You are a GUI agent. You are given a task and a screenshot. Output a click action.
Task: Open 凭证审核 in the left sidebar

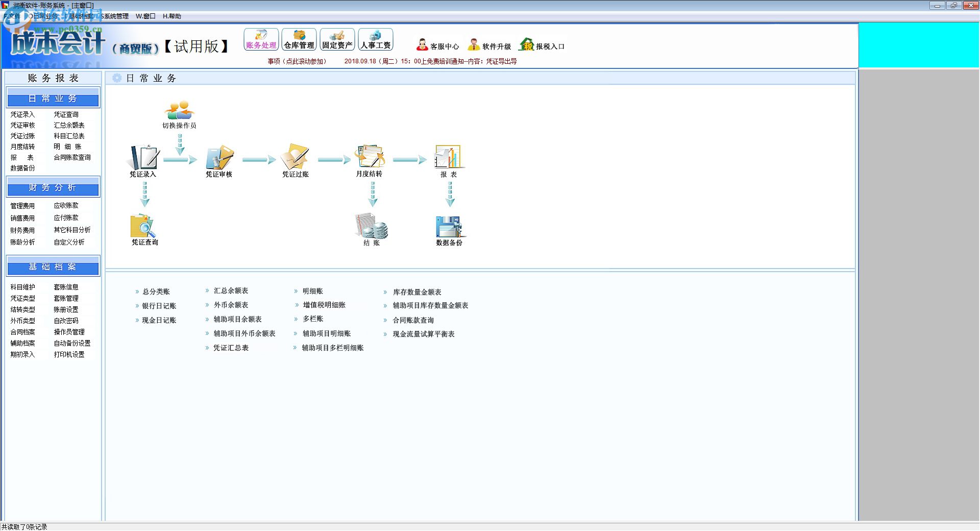[x=23, y=125]
